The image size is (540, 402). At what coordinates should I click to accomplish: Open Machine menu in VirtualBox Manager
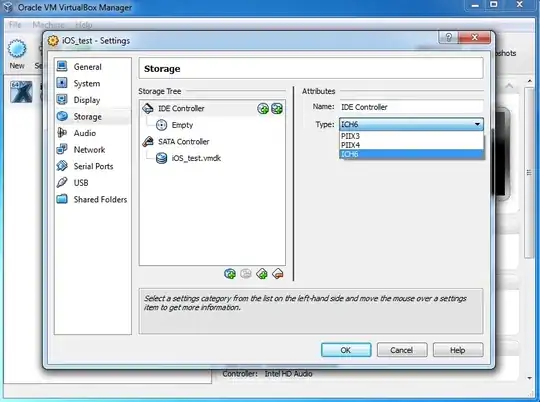point(48,25)
